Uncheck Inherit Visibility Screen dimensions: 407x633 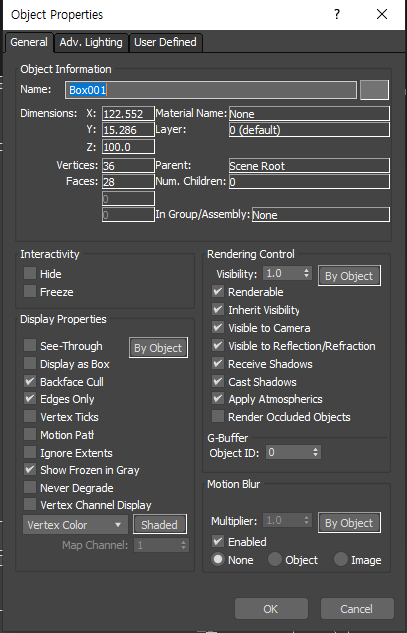tap(218, 310)
